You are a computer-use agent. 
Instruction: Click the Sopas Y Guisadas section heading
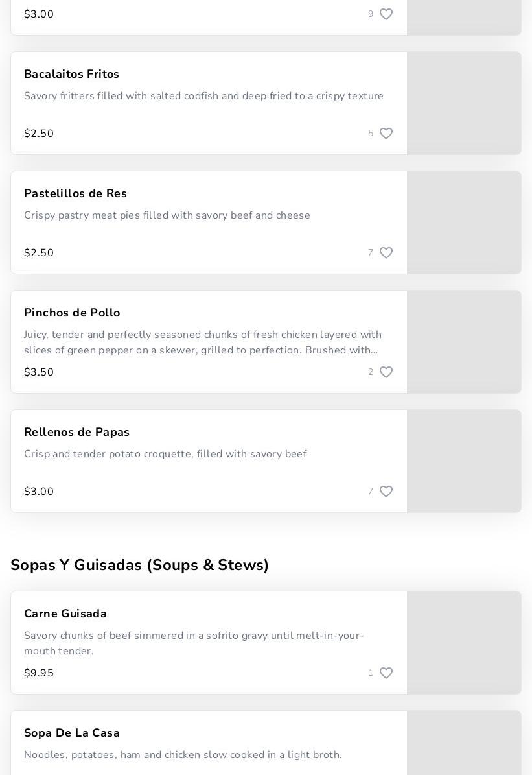(139, 566)
